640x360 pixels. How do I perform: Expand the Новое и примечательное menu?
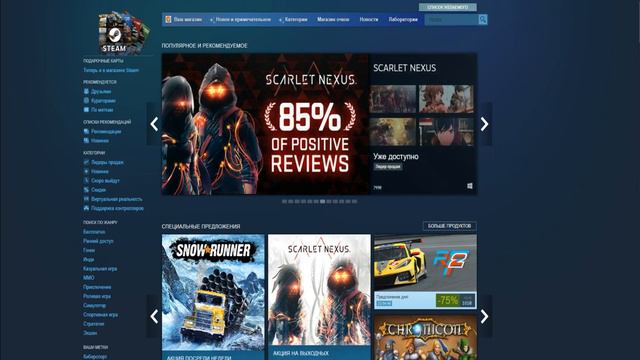(243, 20)
